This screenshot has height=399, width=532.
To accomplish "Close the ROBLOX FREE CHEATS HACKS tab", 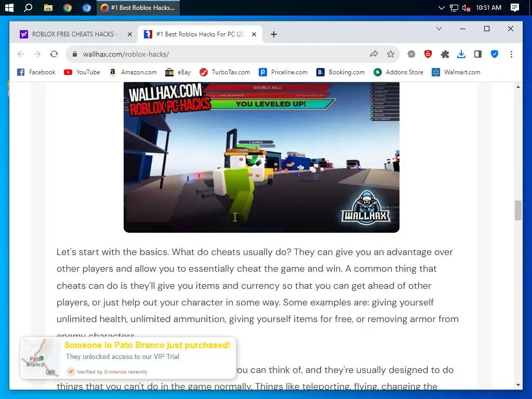I will (x=129, y=34).
